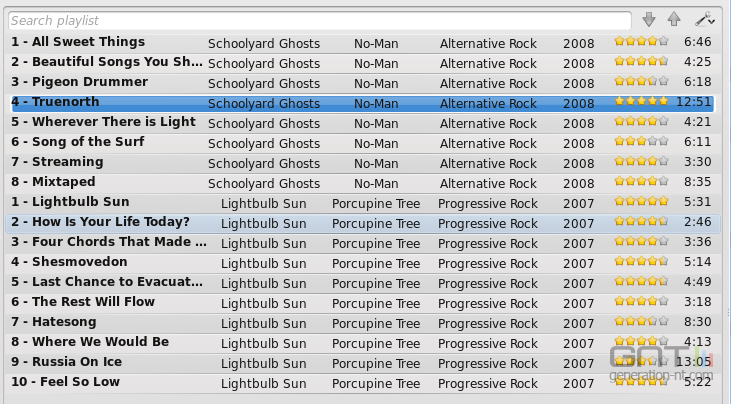Screen dimensions: 731x404
Task: Select Last Chance to Evacuat... track
Action: coord(360,282)
